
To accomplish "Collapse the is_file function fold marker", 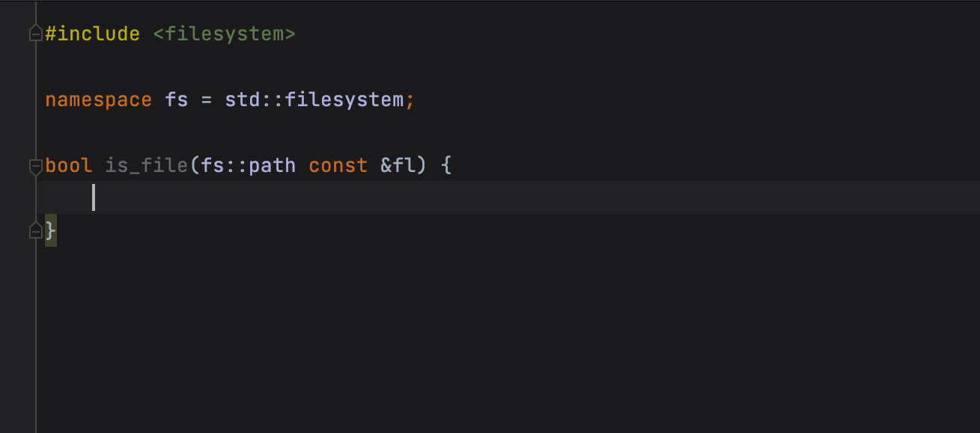I will (x=35, y=165).
